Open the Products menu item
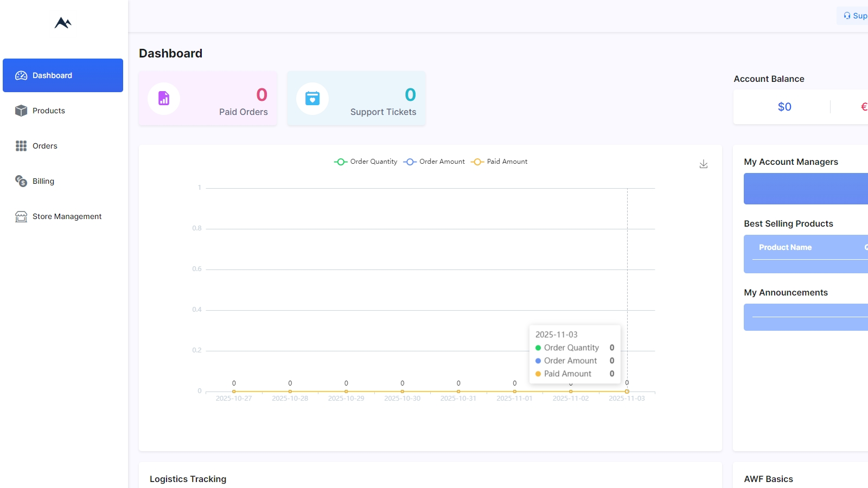Screen dimensions: 868x488 (63, 111)
